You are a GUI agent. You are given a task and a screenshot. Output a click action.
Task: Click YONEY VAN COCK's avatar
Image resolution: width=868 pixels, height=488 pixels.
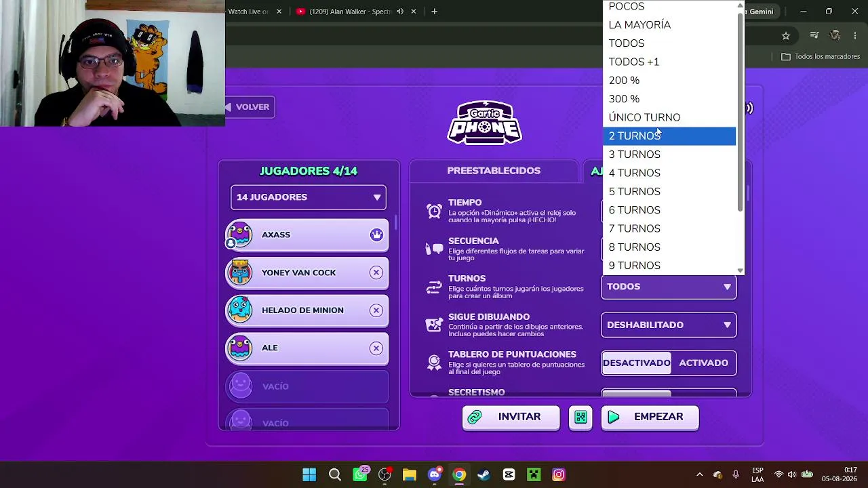(x=239, y=272)
